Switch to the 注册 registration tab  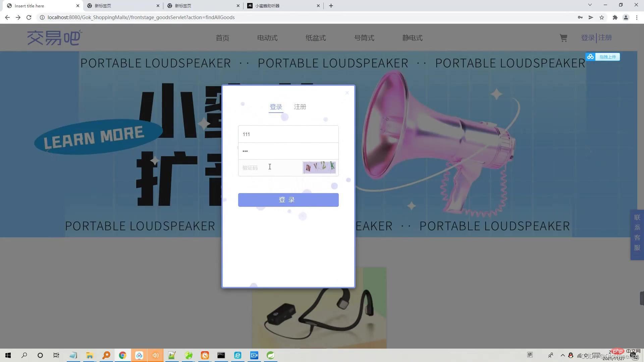[300, 107]
